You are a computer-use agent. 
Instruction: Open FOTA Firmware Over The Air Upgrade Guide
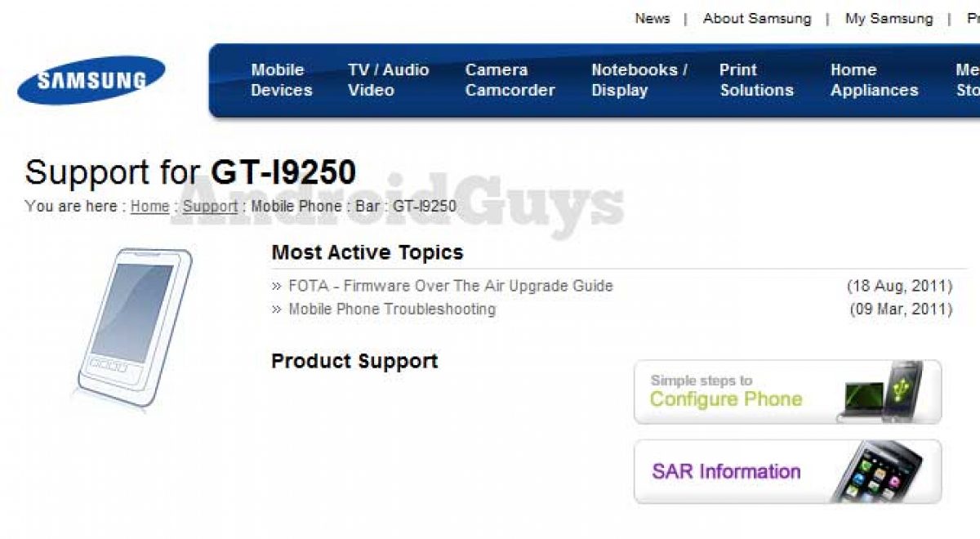450,286
